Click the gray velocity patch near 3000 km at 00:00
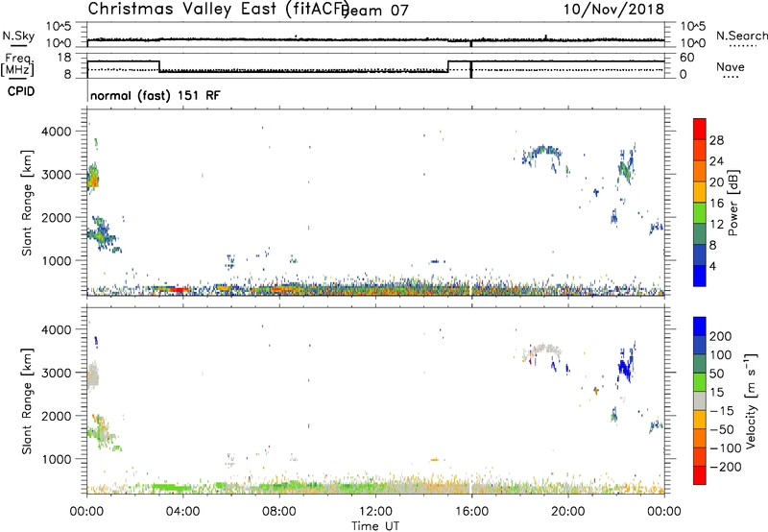 (x=92, y=375)
